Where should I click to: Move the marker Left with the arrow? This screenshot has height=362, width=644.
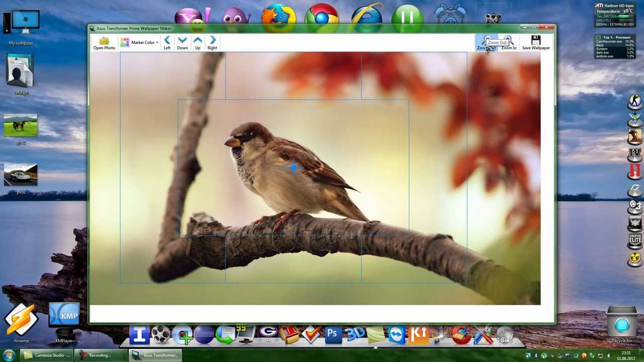pyautogui.click(x=167, y=41)
